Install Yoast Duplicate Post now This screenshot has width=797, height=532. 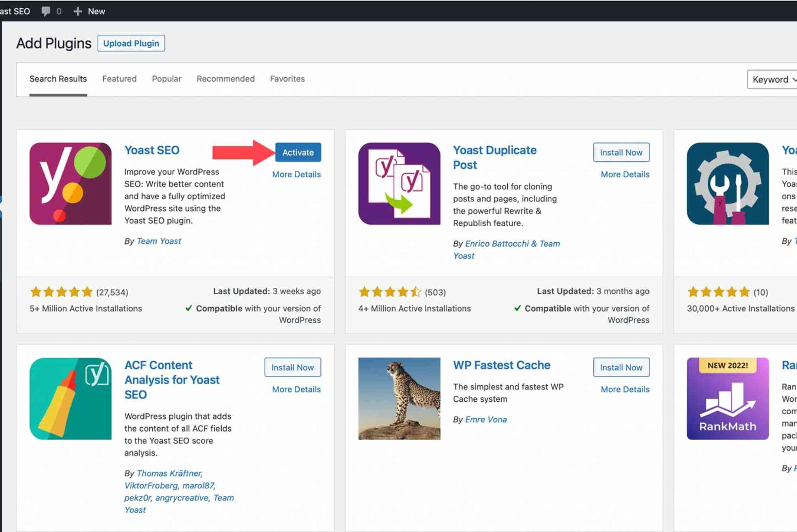coord(621,152)
